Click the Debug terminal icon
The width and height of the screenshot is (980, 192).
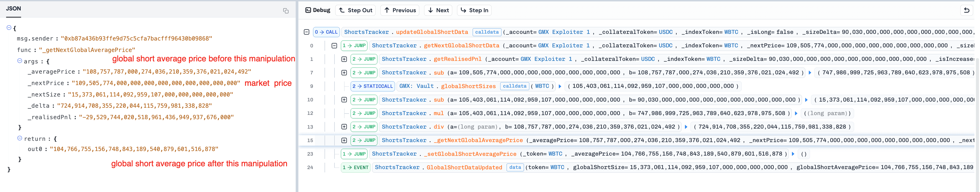tap(308, 10)
